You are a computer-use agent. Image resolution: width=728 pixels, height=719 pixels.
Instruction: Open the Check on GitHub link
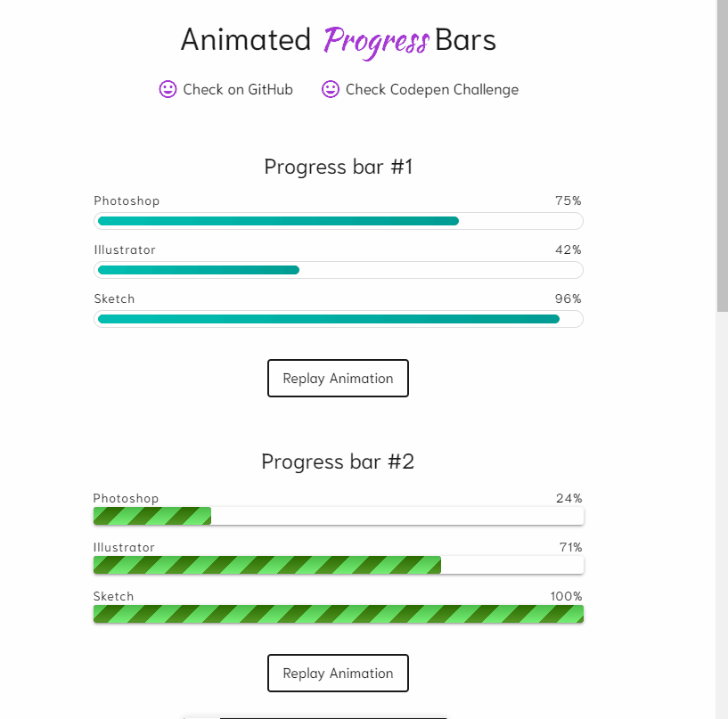tap(238, 89)
